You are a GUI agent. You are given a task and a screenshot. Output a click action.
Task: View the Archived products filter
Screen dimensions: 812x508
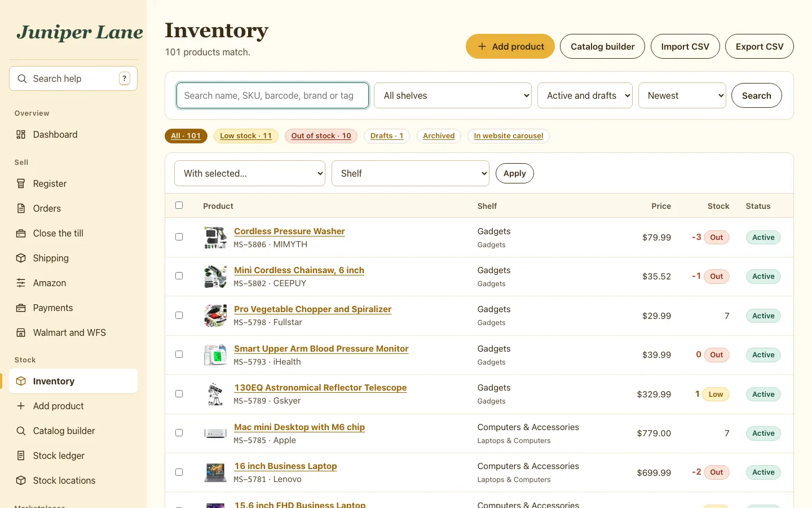click(x=439, y=136)
